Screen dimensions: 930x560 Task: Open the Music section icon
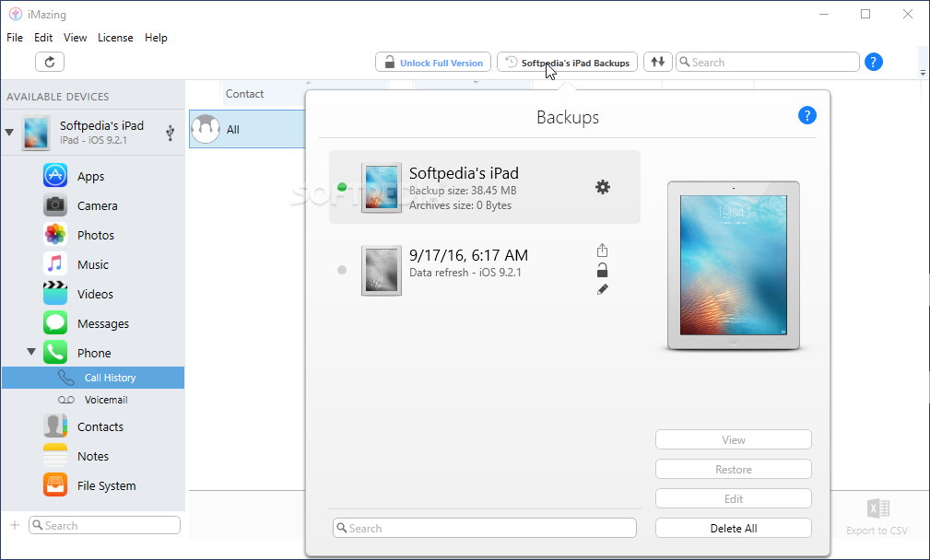pyautogui.click(x=55, y=264)
